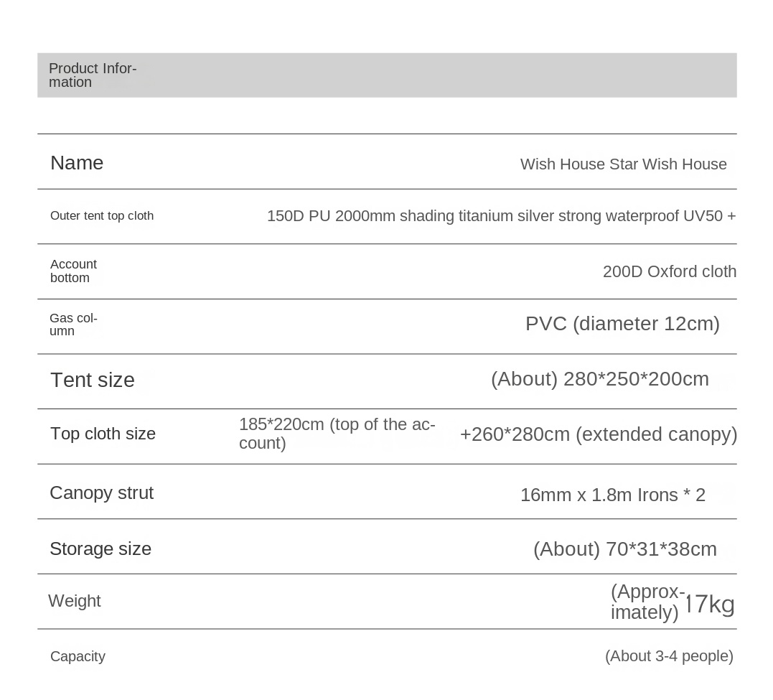Viewport: 773px width, 700px height.
Task: Select the Account bottom label
Action: [x=73, y=271]
